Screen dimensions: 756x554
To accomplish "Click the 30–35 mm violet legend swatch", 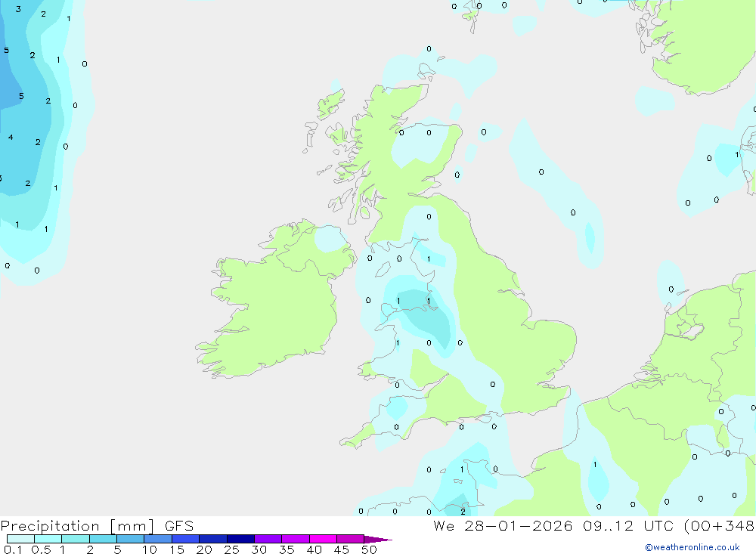I will [268, 539].
